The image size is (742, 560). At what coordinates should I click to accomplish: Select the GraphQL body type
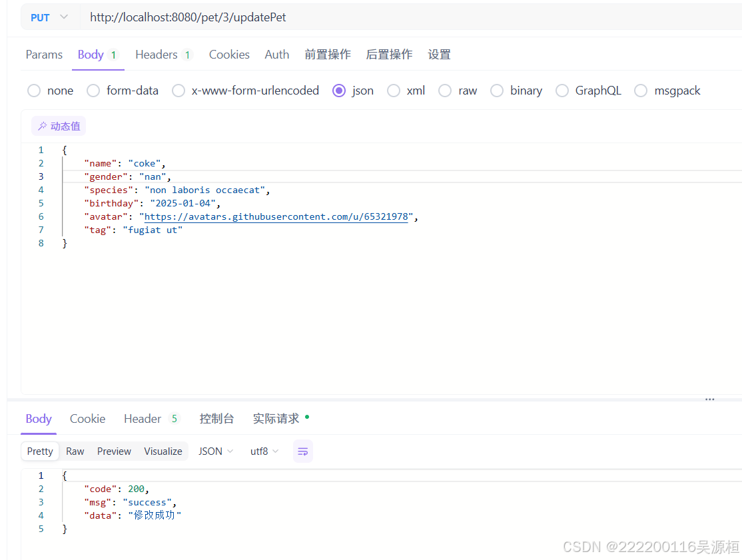(x=588, y=91)
